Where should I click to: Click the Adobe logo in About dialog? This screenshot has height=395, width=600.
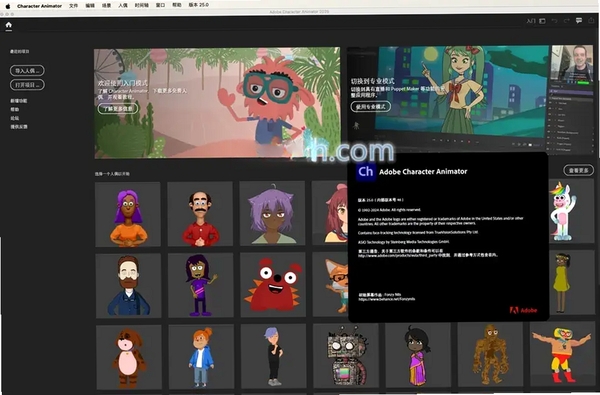point(523,310)
